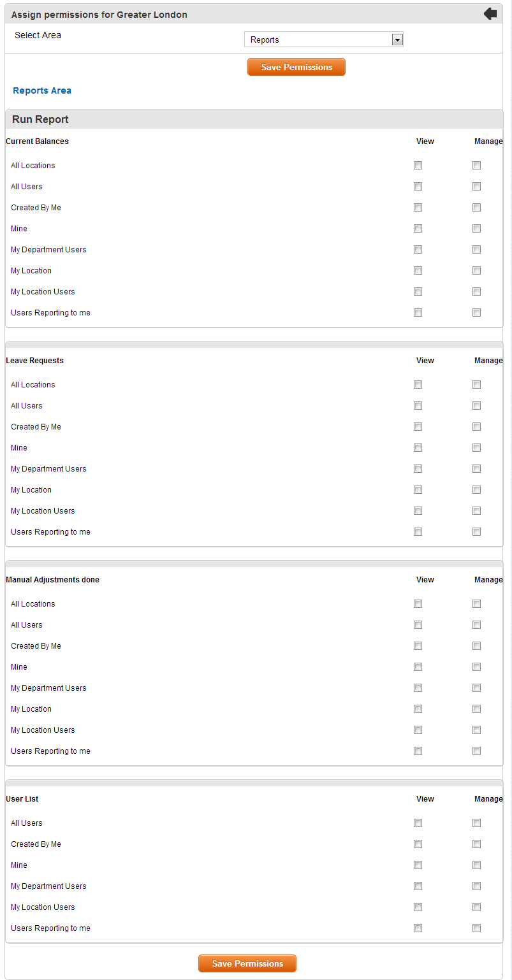Click the bottom Save Permissions button
The width and height of the screenshot is (512, 980).
click(x=247, y=963)
